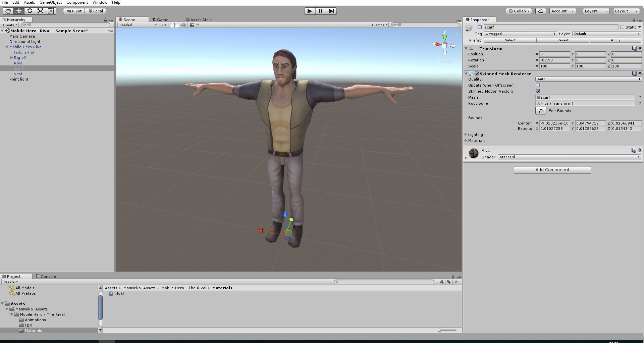Click the Root Bone object picker circle
Image resolution: width=644 pixels, height=343 pixels.
640,103
